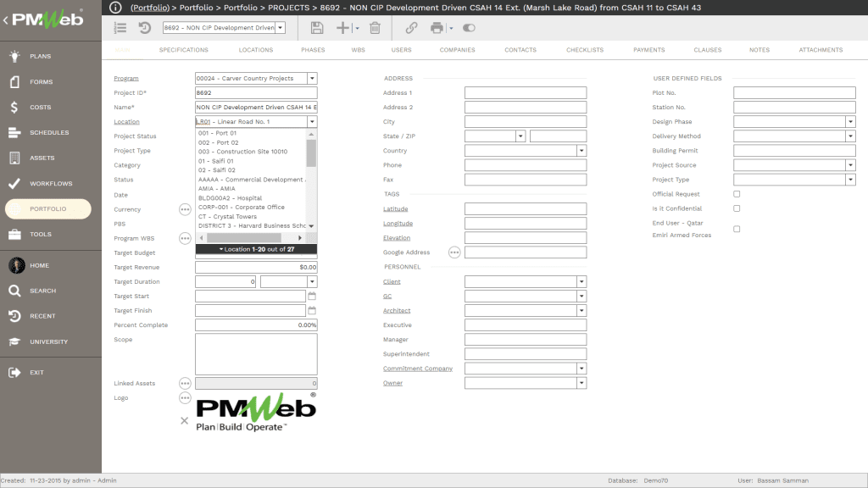Open ellipsis button beside Linked Assets
Viewport: 868px width, 488px height.
(x=185, y=384)
